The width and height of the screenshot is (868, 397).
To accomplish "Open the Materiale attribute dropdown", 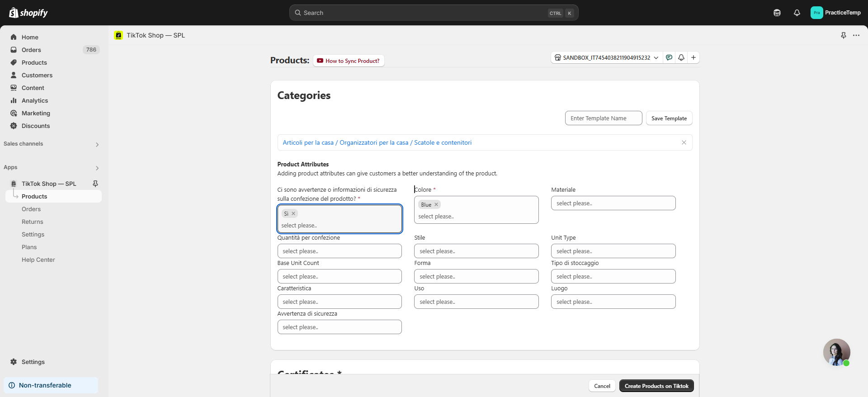I will pos(613,203).
